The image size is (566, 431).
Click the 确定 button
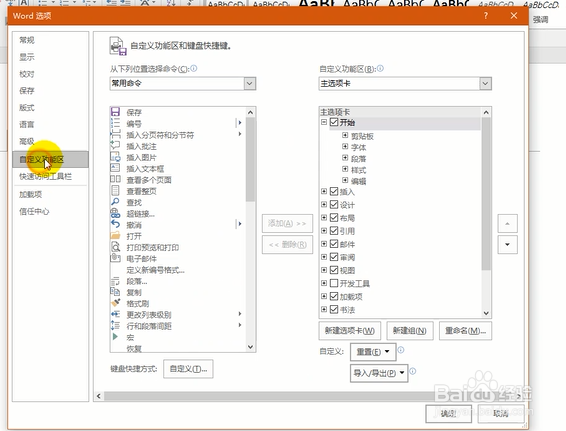click(x=449, y=414)
